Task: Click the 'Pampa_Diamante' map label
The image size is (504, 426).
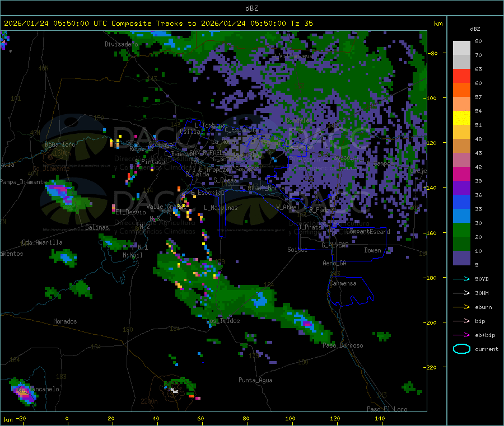Action: click(x=23, y=182)
